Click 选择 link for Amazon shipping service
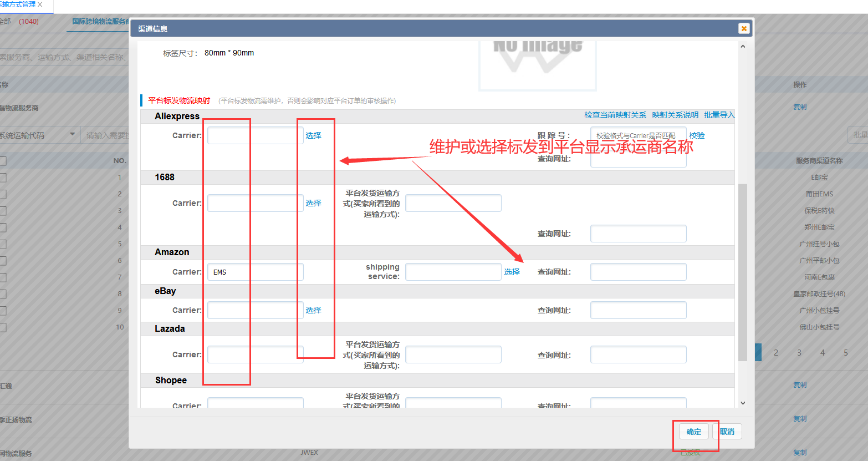This screenshot has width=868, height=461. click(x=512, y=272)
